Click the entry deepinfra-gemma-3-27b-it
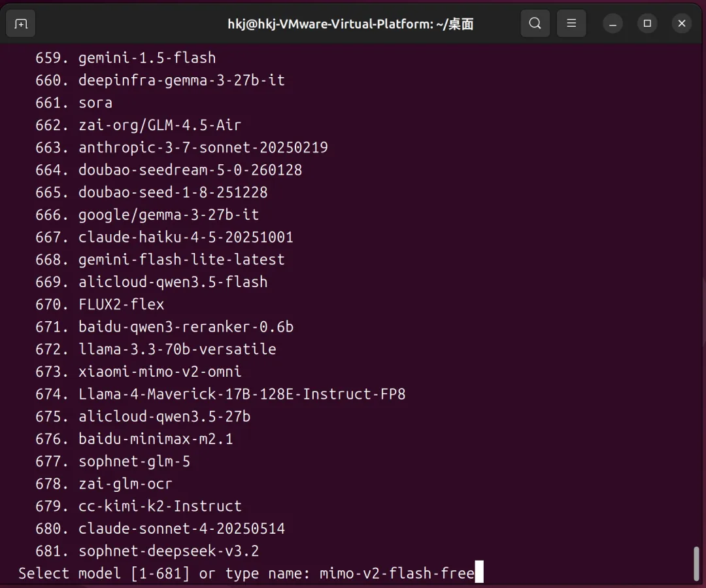 pyautogui.click(x=182, y=80)
